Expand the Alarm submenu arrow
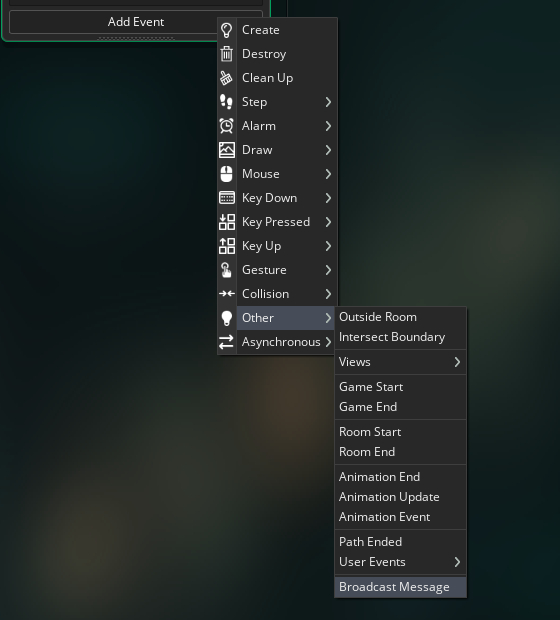The image size is (560, 620). coord(328,126)
